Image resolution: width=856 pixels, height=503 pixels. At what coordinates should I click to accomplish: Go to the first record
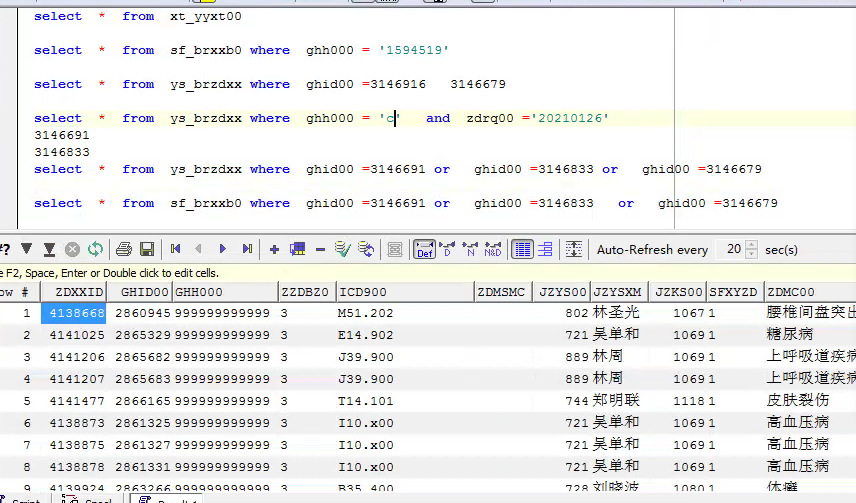click(x=175, y=249)
